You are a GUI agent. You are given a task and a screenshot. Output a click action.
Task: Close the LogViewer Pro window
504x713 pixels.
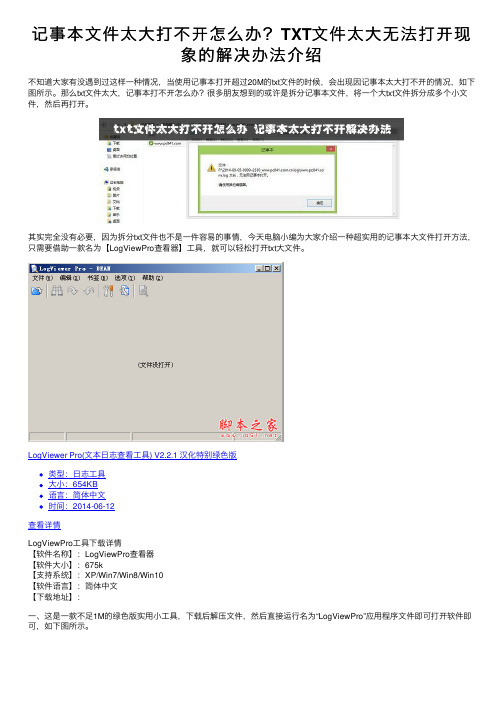click(276, 268)
